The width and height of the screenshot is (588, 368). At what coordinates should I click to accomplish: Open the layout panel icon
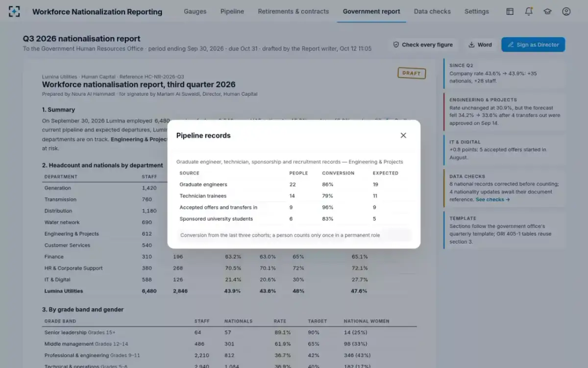pyautogui.click(x=510, y=11)
